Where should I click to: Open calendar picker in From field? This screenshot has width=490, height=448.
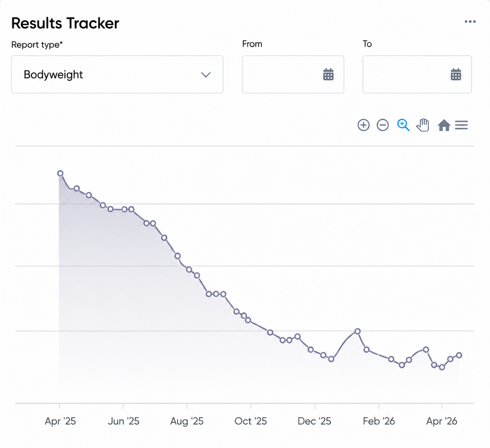tap(328, 74)
